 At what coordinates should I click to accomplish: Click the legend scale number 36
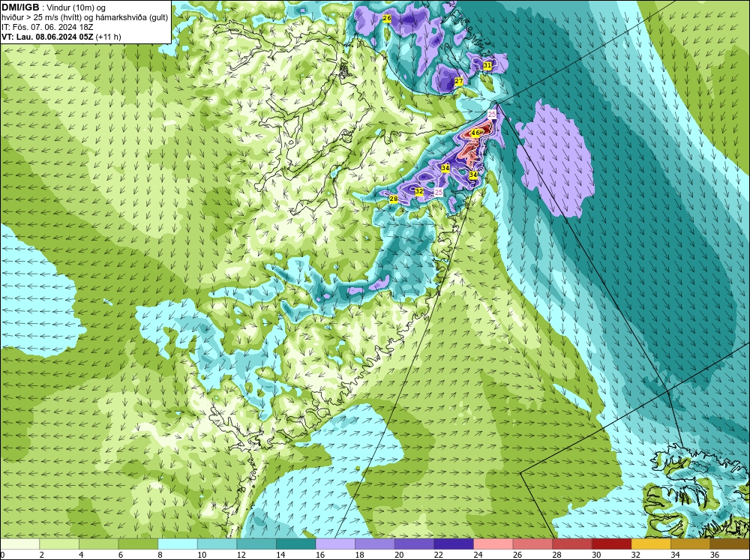tap(715, 555)
